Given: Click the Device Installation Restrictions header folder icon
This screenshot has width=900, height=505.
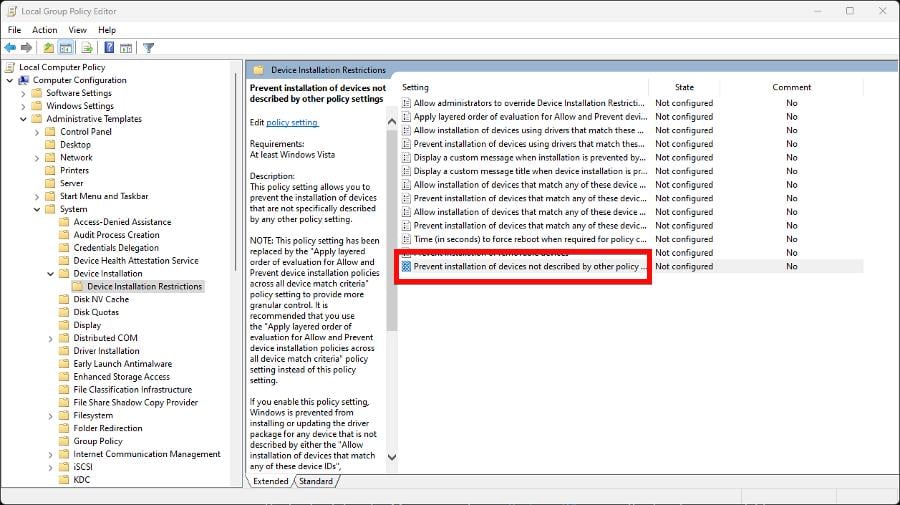Looking at the screenshot, I should [x=259, y=70].
